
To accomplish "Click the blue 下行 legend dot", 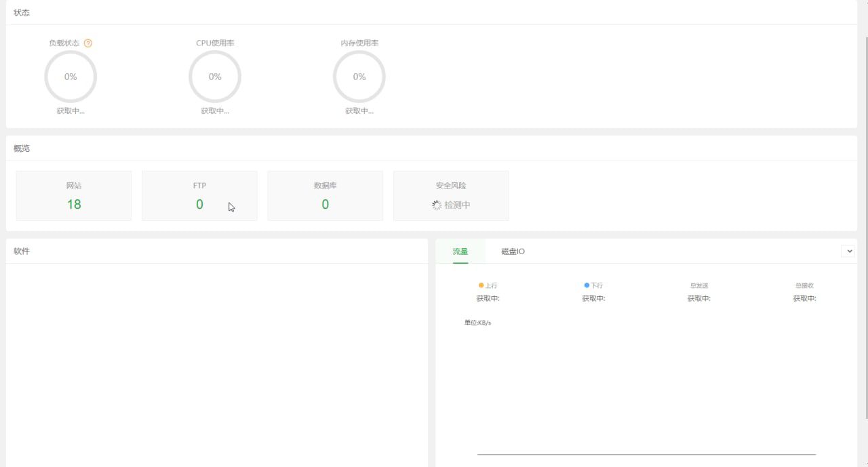I will (x=587, y=285).
